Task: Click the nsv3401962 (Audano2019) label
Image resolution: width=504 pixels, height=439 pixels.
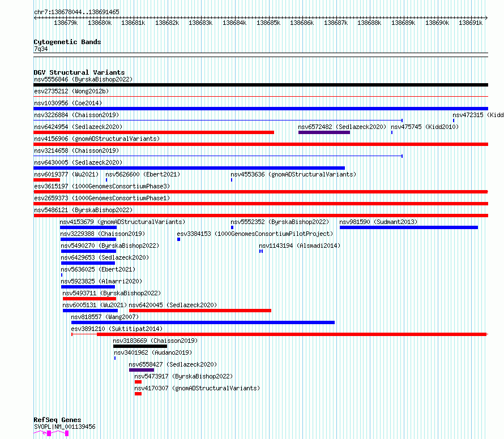Action: coord(153,352)
